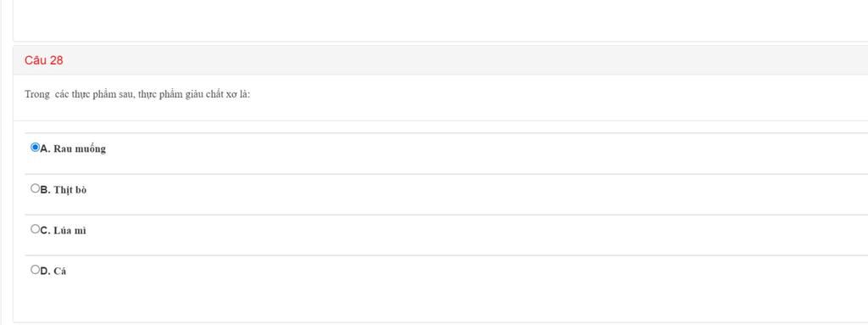Choose radio option B. Thịt bò
The width and height of the screenshot is (868, 325).
pos(36,188)
